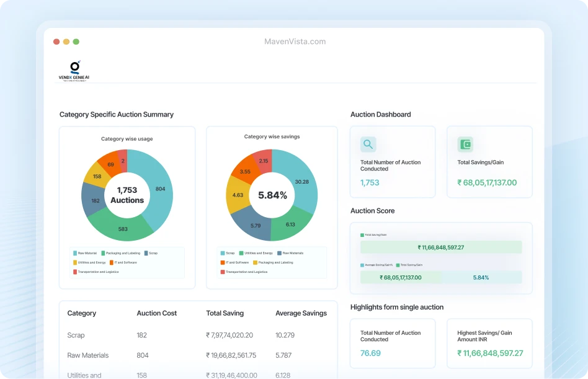Select the Raw Materials row in the table
588x379 pixels.
pos(198,355)
